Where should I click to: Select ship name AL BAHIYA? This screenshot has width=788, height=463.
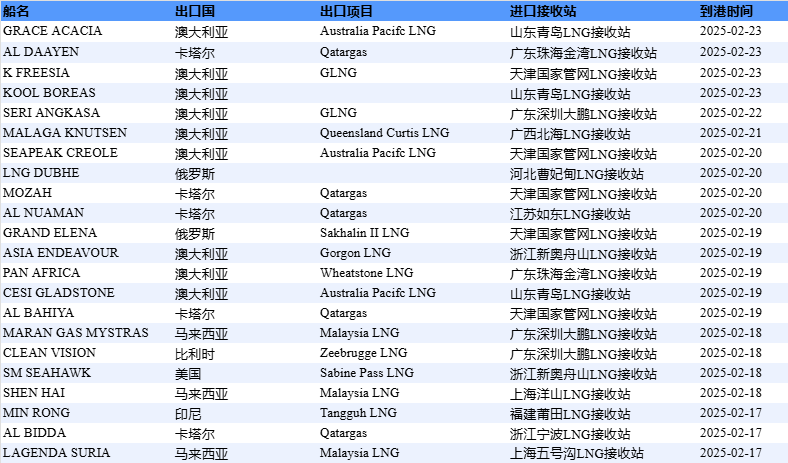[38, 313]
